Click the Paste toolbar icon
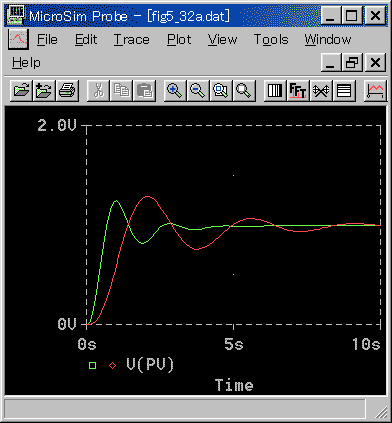The width and height of the screenshot is (392, 423). click(x=144, y=90)
